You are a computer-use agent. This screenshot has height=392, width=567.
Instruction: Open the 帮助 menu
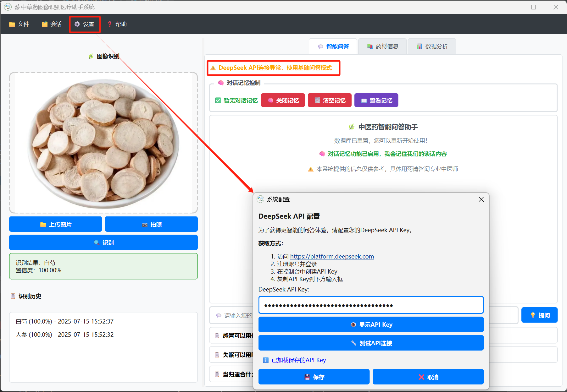pyautogui.click(x=117, y=24)
